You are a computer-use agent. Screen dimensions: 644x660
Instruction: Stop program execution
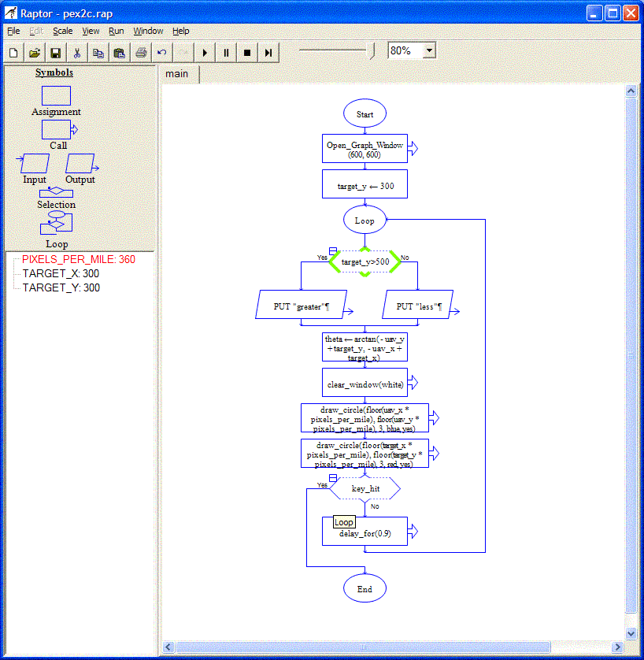pos(247,53)
